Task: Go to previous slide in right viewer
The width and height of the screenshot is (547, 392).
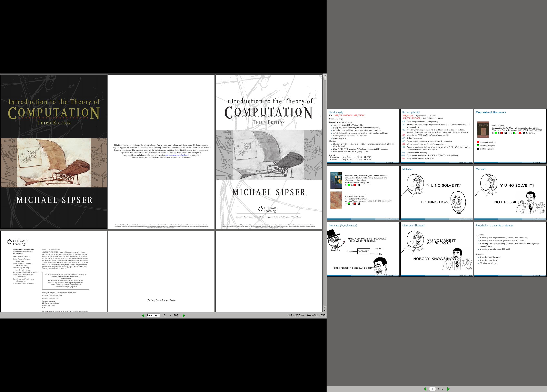Action: click(425, 389)
